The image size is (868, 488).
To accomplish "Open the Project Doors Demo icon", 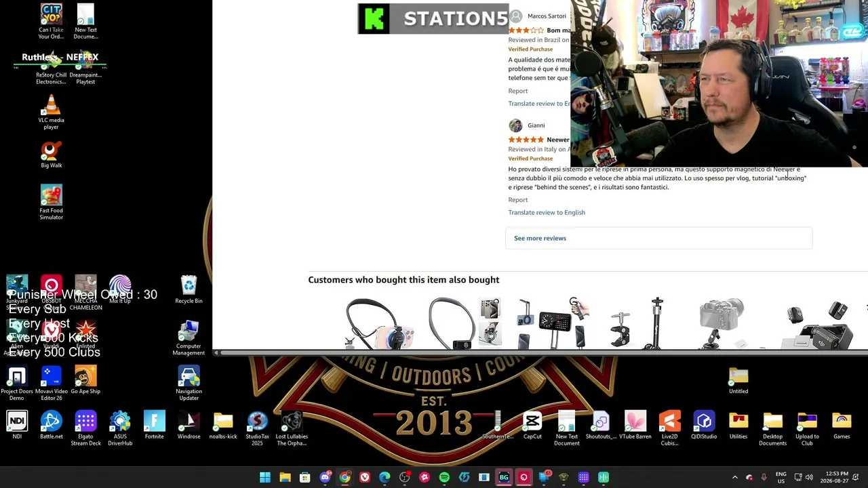I will (x=17, y=383).
